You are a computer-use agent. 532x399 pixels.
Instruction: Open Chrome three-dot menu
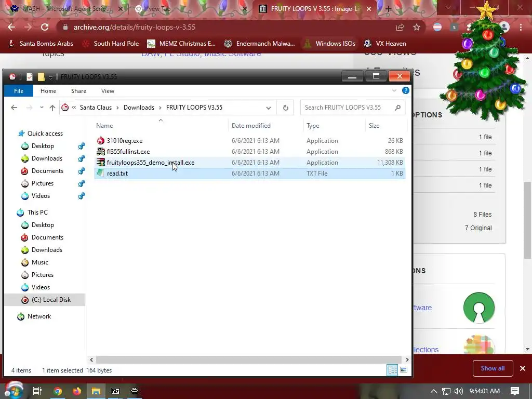[x=521, y=27]
